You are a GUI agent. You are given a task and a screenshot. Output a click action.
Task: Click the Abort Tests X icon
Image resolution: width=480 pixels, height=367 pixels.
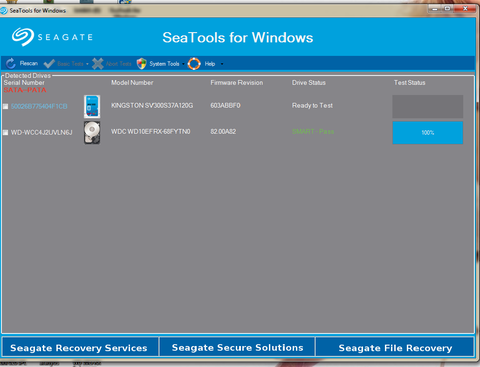tap(98, 63)
